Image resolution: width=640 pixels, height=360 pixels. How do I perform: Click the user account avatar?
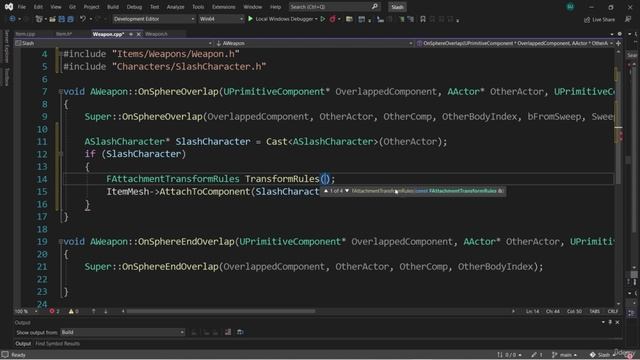[x=570, y=7]
